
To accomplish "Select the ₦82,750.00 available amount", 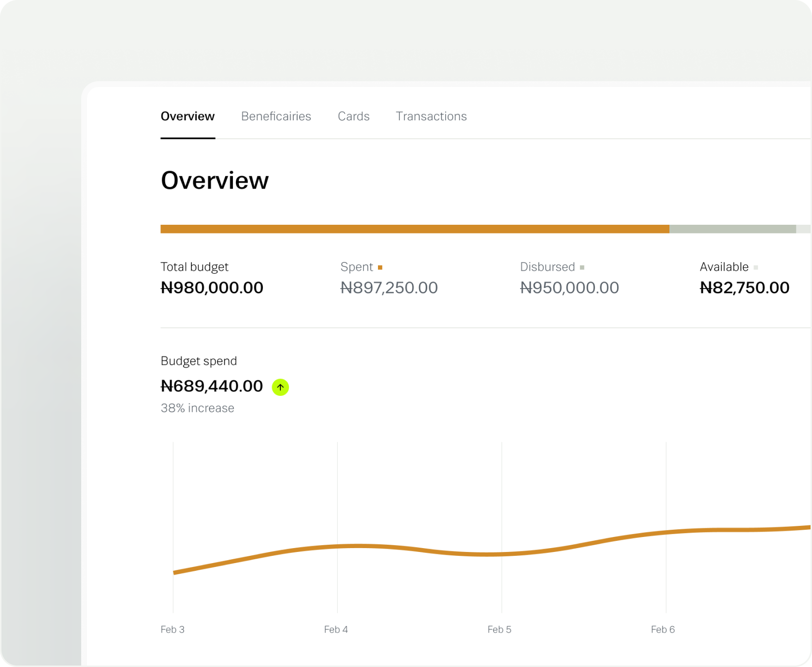I will tap(744, 288).
